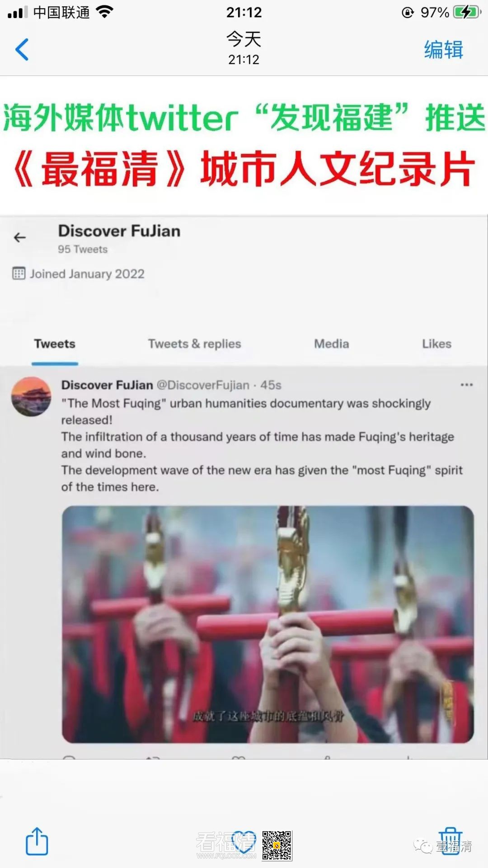The width and height of the screenshot is (488, 868).
Task: Open tweet three-dot more menu
Action: tap(467, 385)
